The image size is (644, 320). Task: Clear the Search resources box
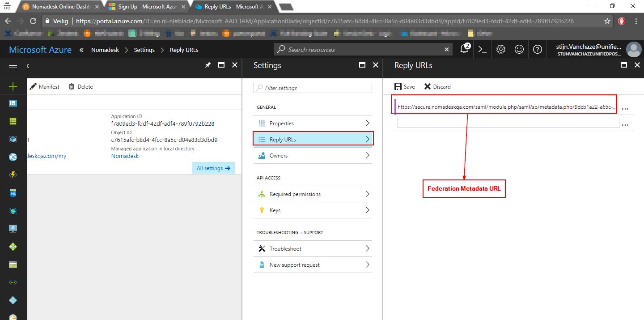446,50
